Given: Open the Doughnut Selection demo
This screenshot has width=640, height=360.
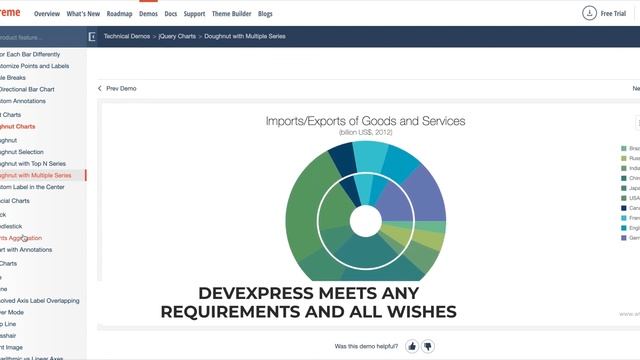Looking at the screenshot, I should (x=22, y=152).
